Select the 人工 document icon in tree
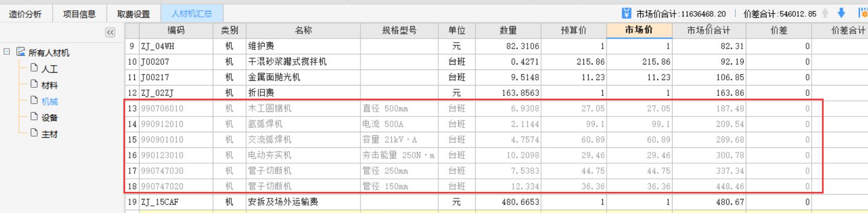 [34, 68]
